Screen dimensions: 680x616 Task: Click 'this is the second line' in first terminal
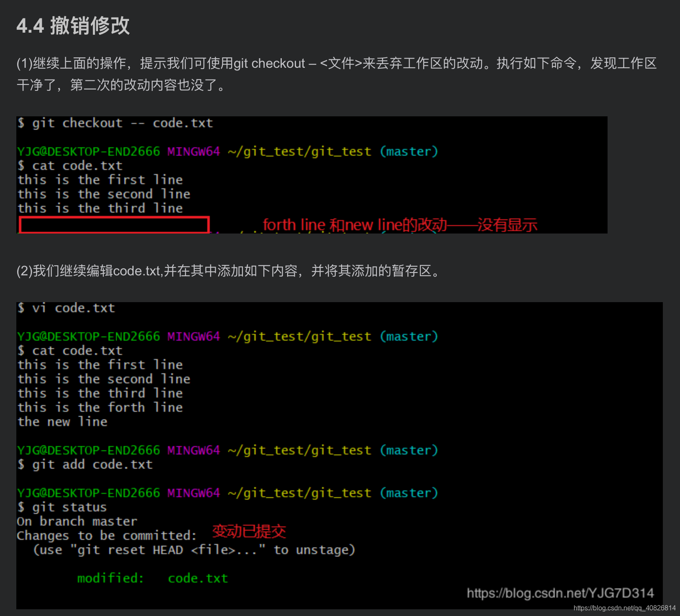tap(104, 194)
